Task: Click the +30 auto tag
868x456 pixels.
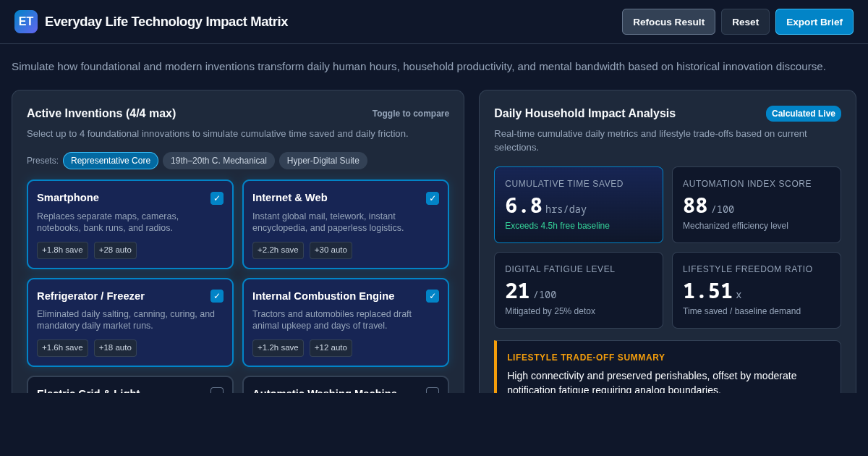Action: coord(331,250)
